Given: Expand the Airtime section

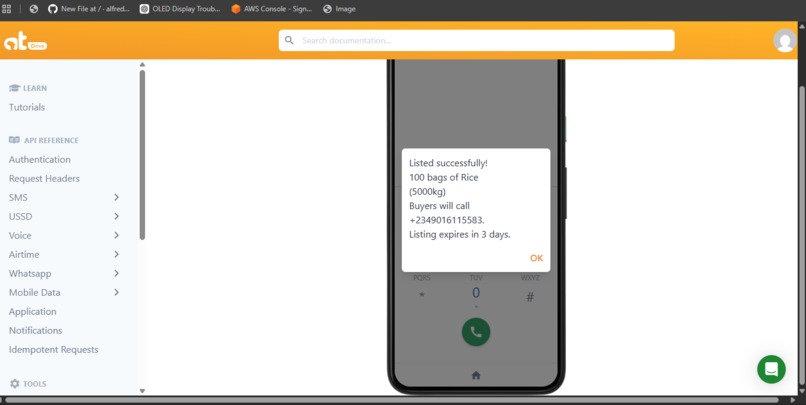Looking at the screenshot, I should (116, 254).
